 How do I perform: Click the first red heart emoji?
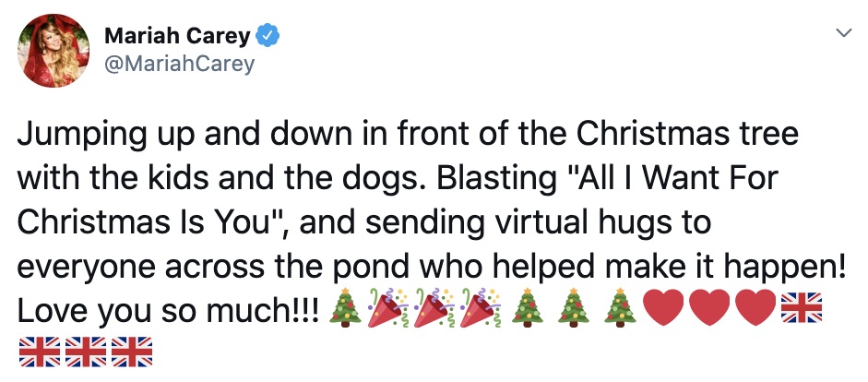(664, 308)
